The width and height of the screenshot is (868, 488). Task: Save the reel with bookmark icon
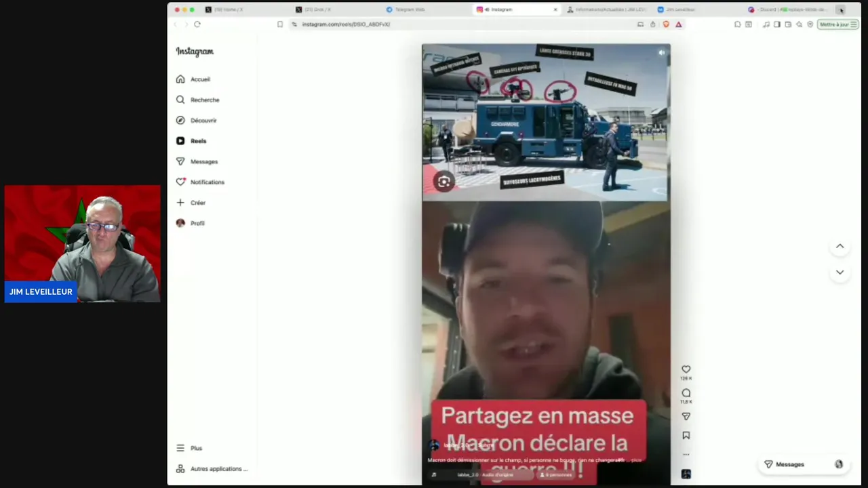(686, 435)
